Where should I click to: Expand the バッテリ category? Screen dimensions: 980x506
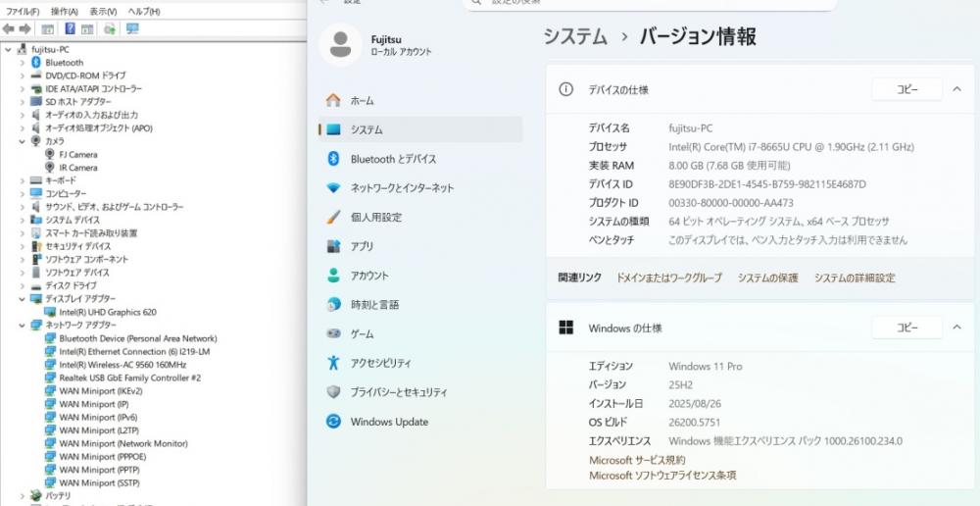coord(22,496)
